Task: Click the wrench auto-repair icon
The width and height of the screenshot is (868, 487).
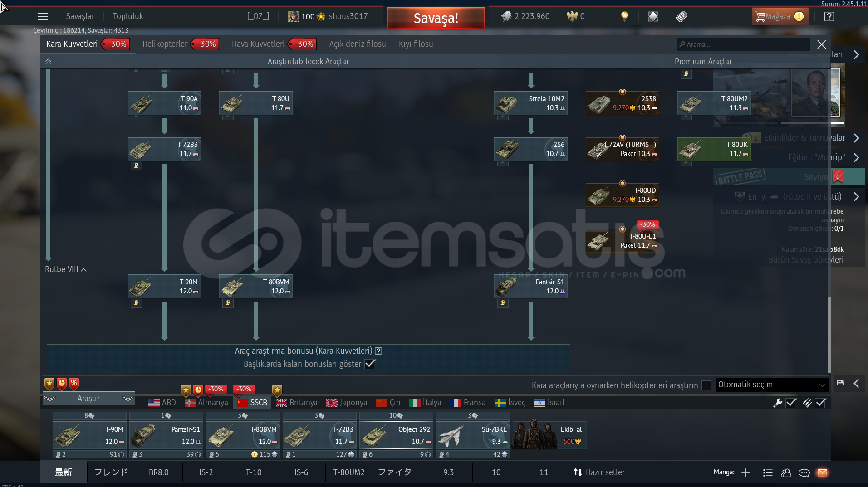Action: 778,403
